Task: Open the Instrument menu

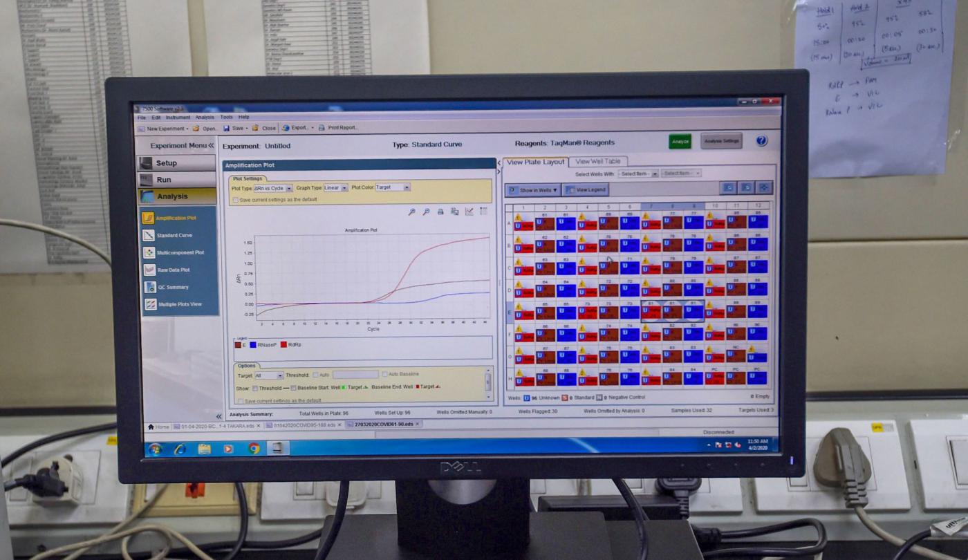Action: coord(178,118)
